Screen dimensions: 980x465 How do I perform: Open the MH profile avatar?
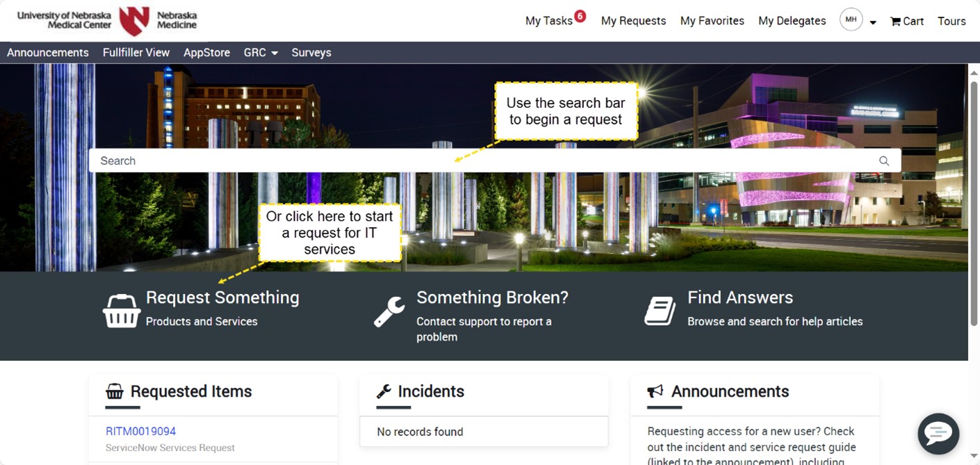pos(851,19)
